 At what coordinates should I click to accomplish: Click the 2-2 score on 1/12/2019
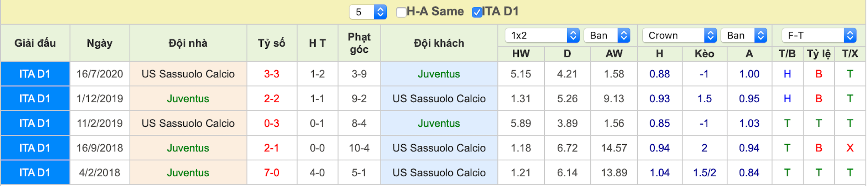click(x=272, y=98)
